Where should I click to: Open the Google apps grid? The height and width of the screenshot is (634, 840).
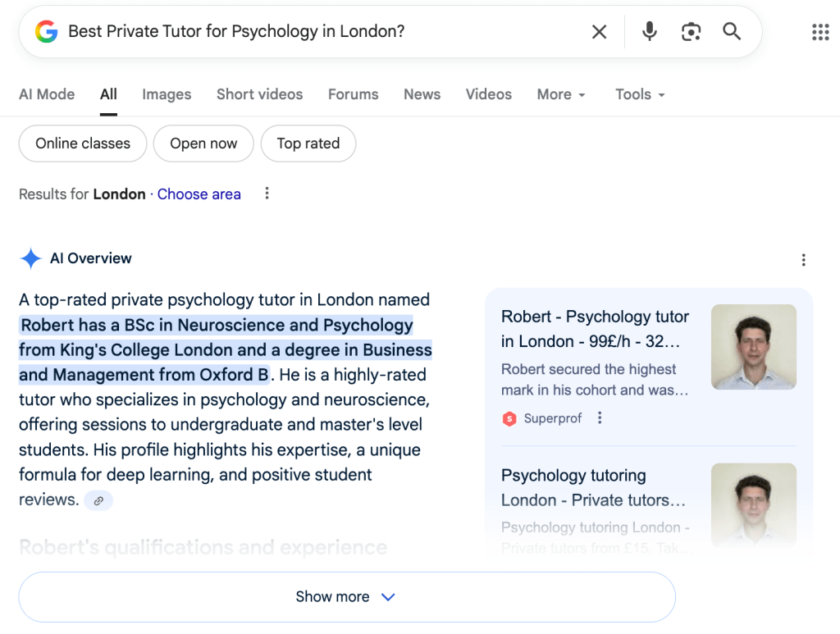[x=820, y=32]
